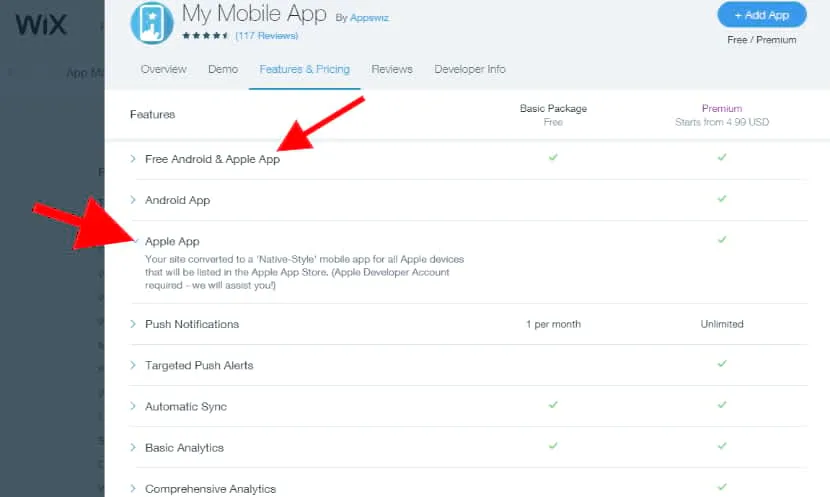Click the '1 per month' value

click(x=553, y=324)
